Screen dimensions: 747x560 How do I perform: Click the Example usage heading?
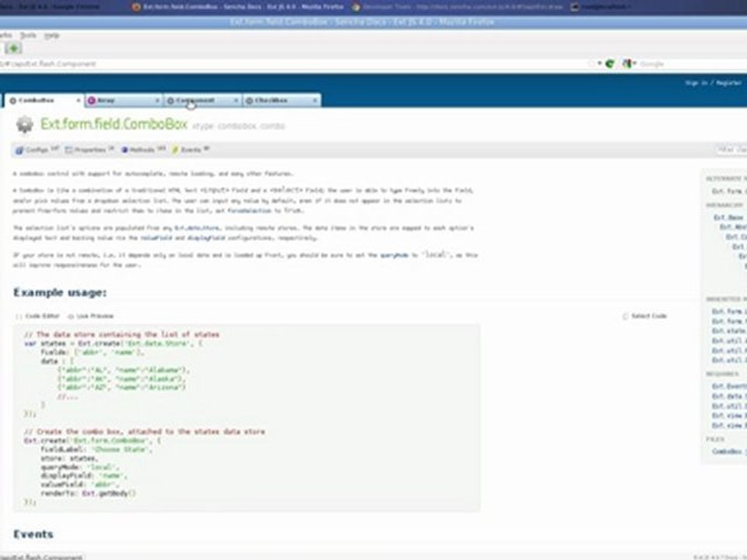click(60, 292)
